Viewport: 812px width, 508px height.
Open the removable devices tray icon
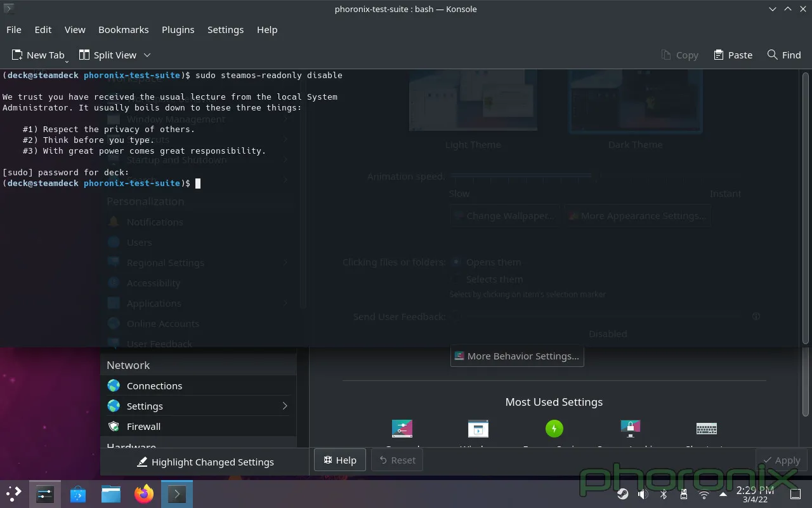(684, 494)
